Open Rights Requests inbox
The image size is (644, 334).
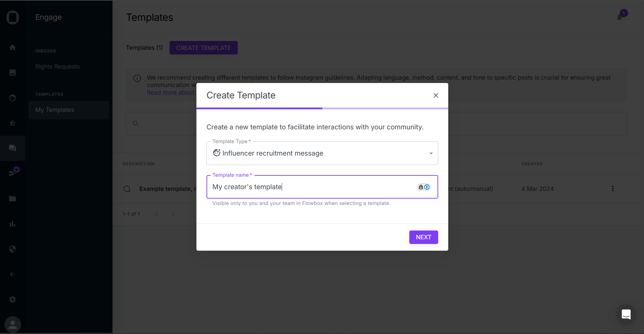pos(57,67)
